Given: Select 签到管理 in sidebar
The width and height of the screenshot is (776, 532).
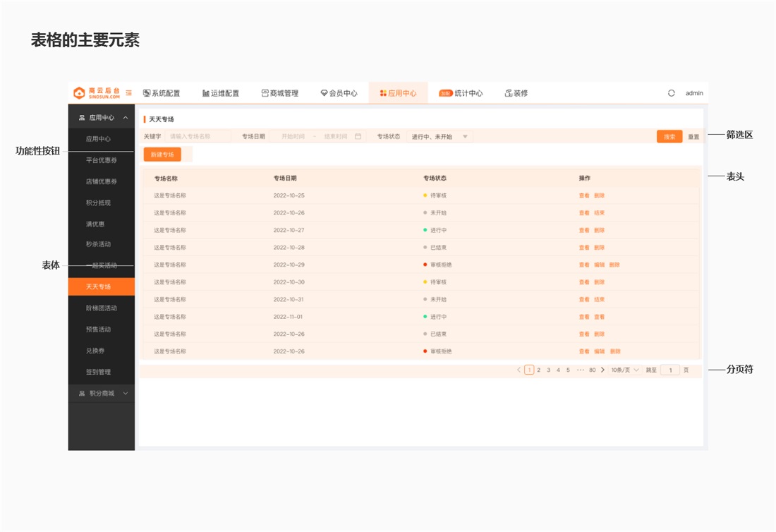Looking at the screenshot, I should point(98,372).
